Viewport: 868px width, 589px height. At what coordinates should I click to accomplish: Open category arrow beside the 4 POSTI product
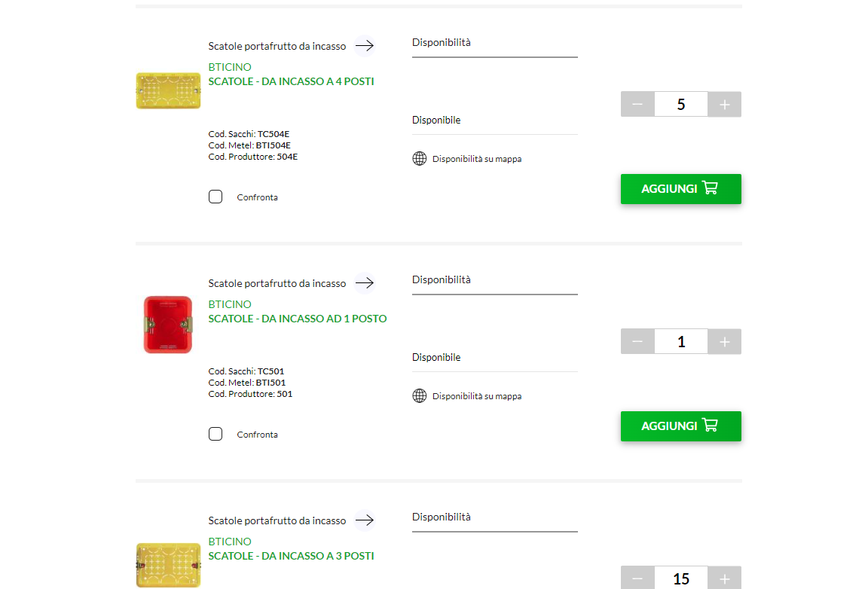365,46
